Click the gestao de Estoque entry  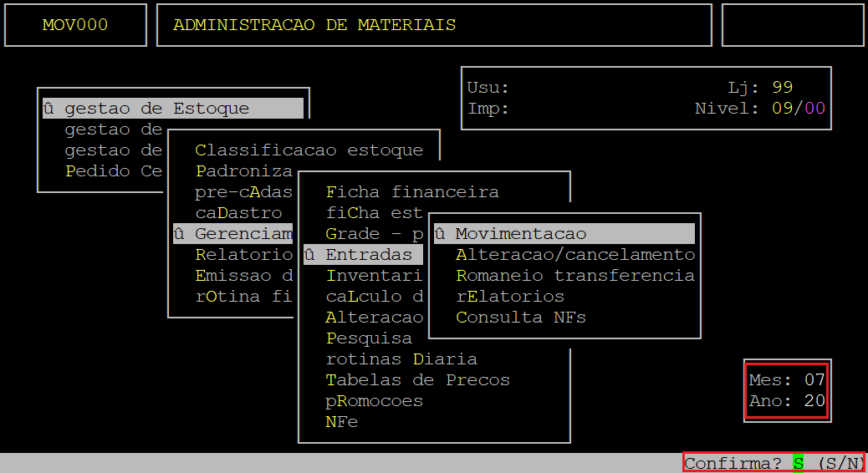[x=156, y=109]
